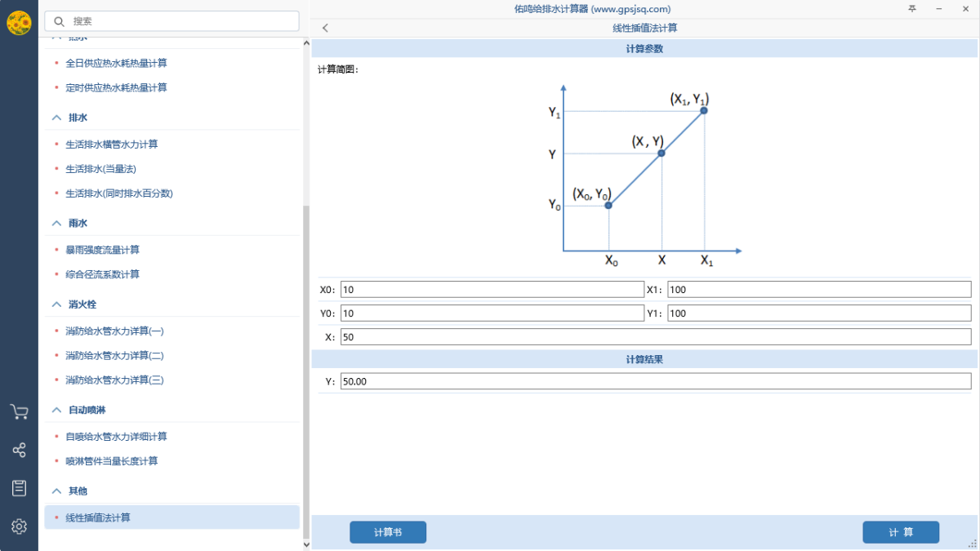The image size is (980, 551).
Task: Collapse the 自动喷淋 section
Action: click(56, 410)
